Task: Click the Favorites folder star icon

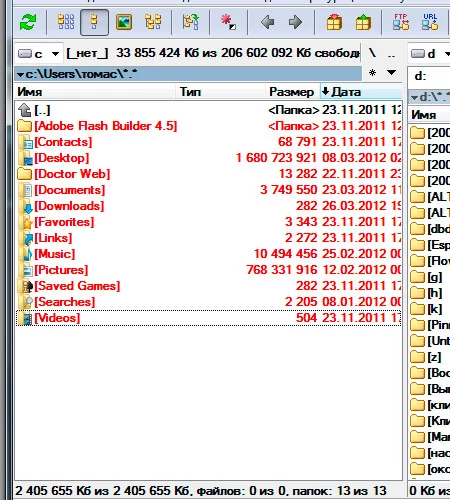Action: pos(25,222)
